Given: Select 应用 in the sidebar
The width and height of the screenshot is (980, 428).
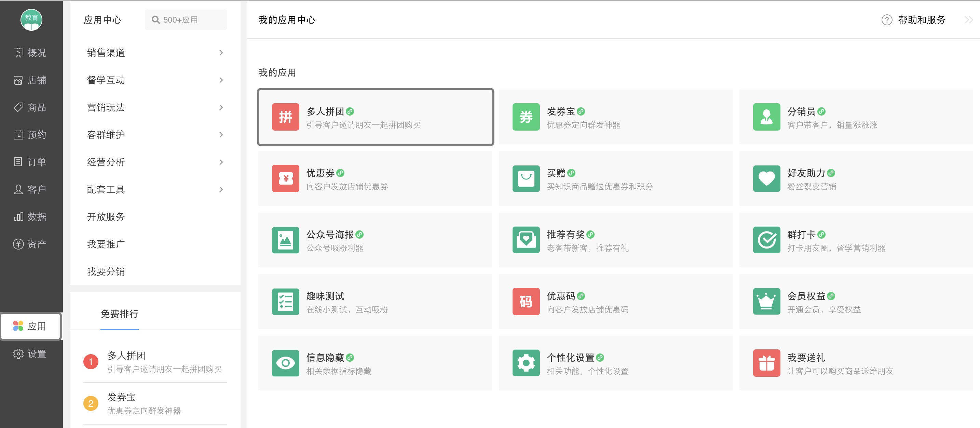Looking at the screenshot, I should tap(30, 326).
